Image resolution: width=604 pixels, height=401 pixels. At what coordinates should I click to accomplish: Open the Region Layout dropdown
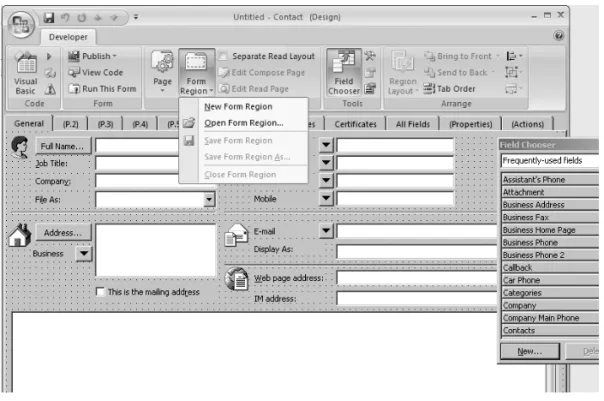pos(403,72)
